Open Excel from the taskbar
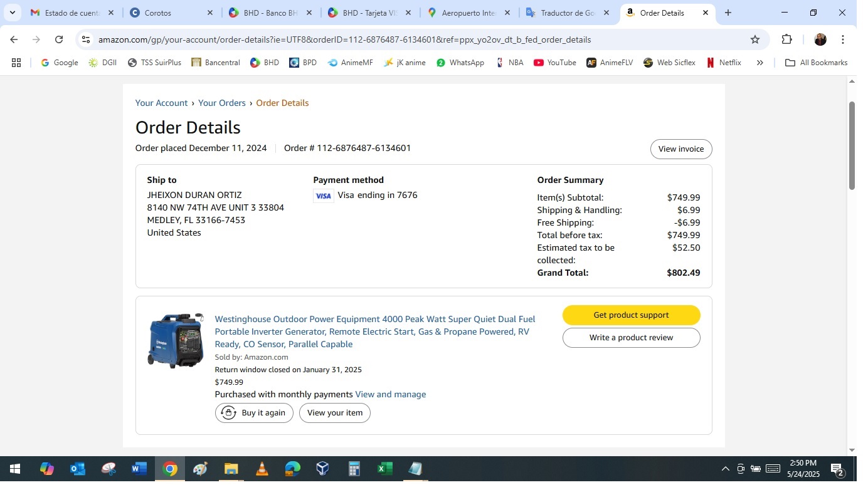This screenshot has height=485, width=868. point(384,469)
